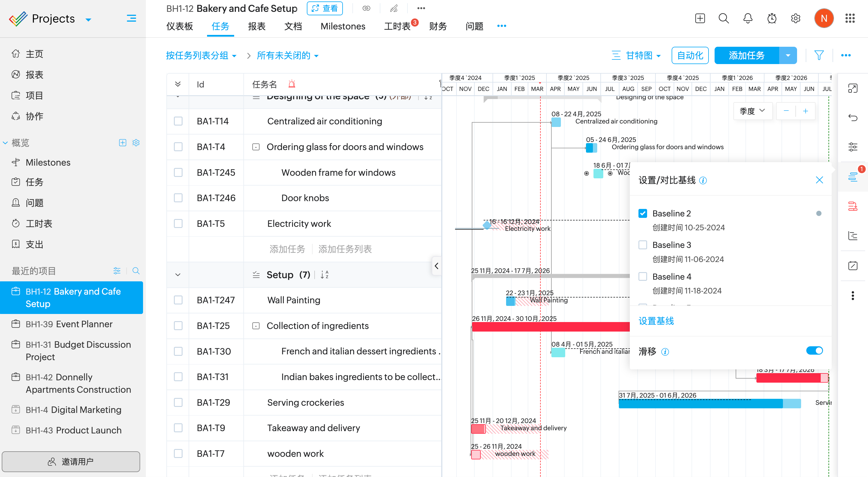Open the notifications bell
Screen dimensions: 868x477
pos(747,18)
